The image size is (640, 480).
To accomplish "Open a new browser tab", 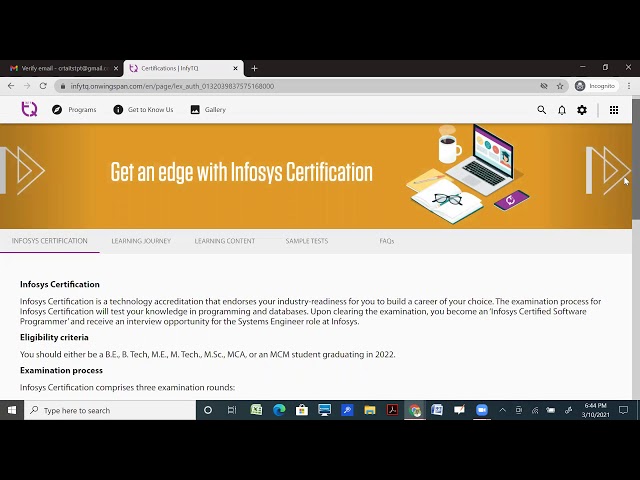I will coord(254,69).
